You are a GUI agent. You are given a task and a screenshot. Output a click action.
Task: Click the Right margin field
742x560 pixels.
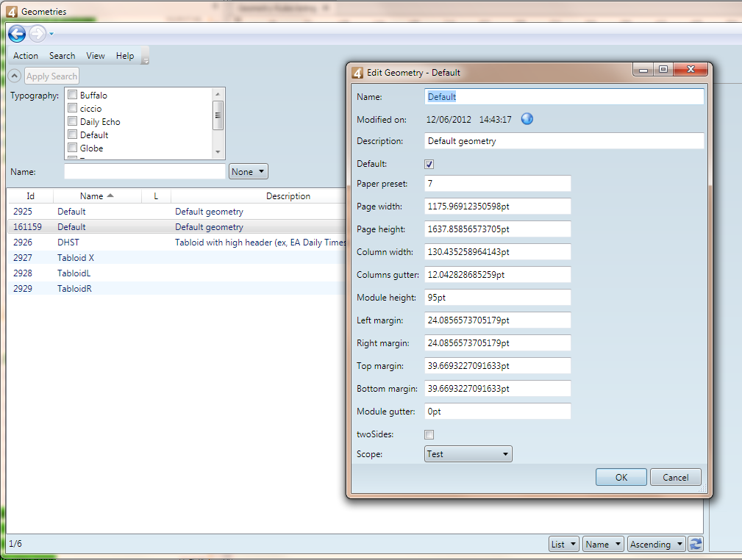tap(498, 343)
